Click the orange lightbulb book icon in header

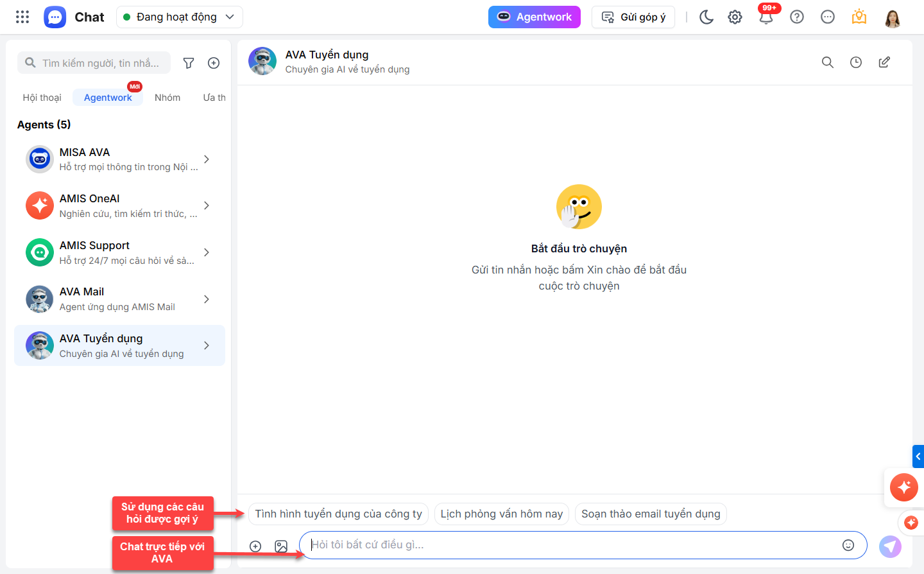click(859, 17)
